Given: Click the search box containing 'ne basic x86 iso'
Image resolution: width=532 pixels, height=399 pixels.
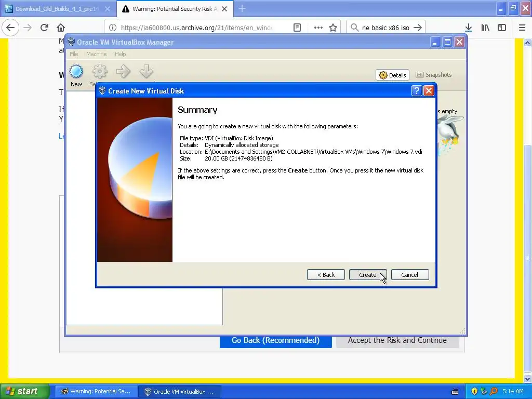Looking at the screenshot, I should point(385,28).
